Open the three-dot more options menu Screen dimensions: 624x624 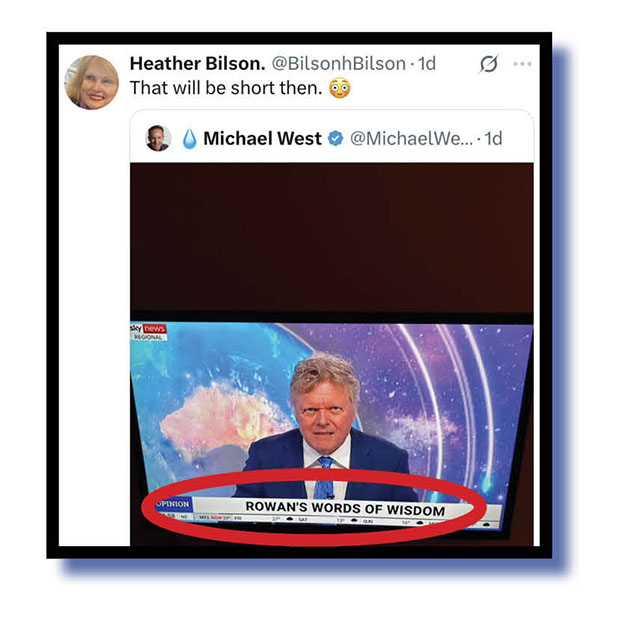(522, 64)
